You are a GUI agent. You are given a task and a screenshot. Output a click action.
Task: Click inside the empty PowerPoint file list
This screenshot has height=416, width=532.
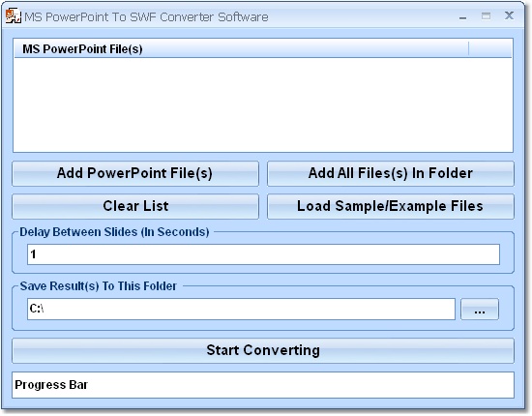(x=263, y=104)
